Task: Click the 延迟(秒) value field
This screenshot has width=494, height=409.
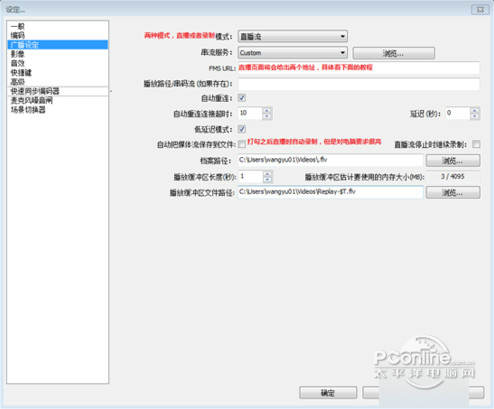Action: coord(458,113)
